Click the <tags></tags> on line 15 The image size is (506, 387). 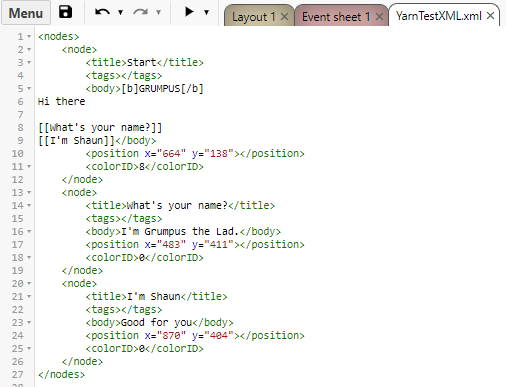(x=124, y=218)
